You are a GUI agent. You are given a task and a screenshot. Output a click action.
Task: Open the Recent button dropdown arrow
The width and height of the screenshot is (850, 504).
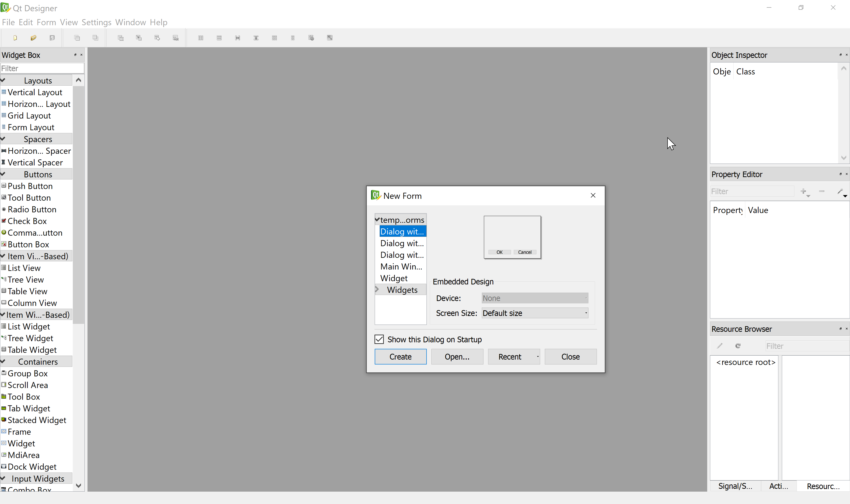pos(537,357)
